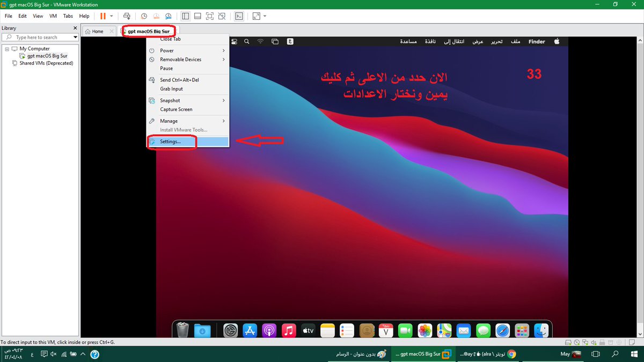644x362 pixels.
Task: Open Launchpad in the dock
Action: pyautogui.click(x=522, y=330)
